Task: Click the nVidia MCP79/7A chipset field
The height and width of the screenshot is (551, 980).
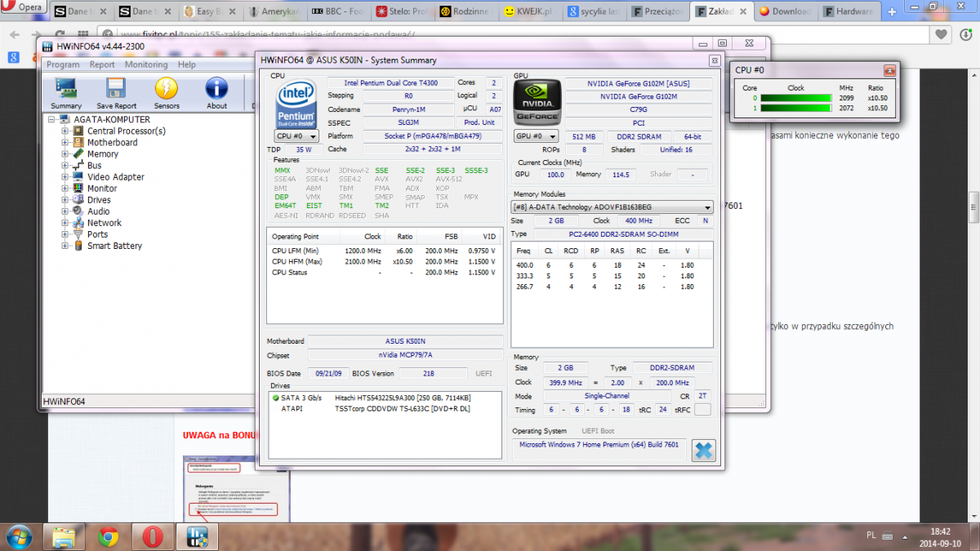Action: click(406, 355)
